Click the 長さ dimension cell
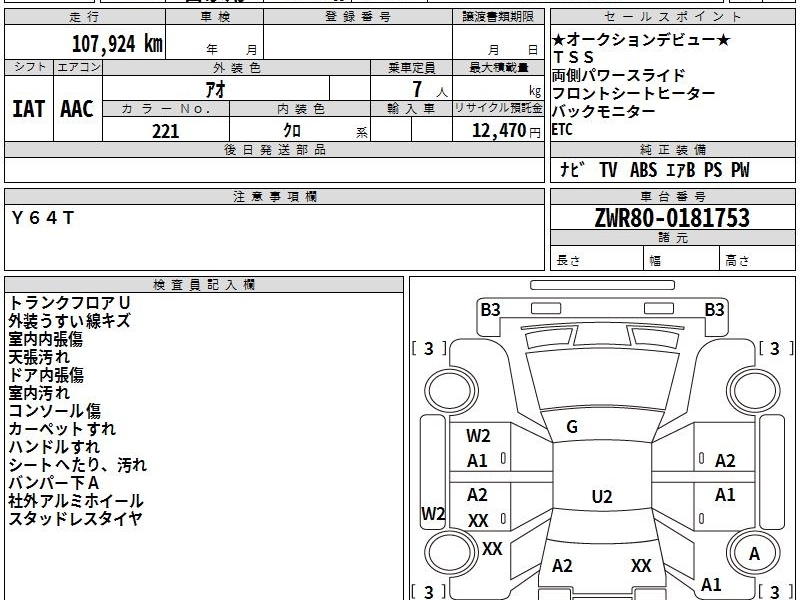Viewport: 800px width, 600px height. (597, 259)
